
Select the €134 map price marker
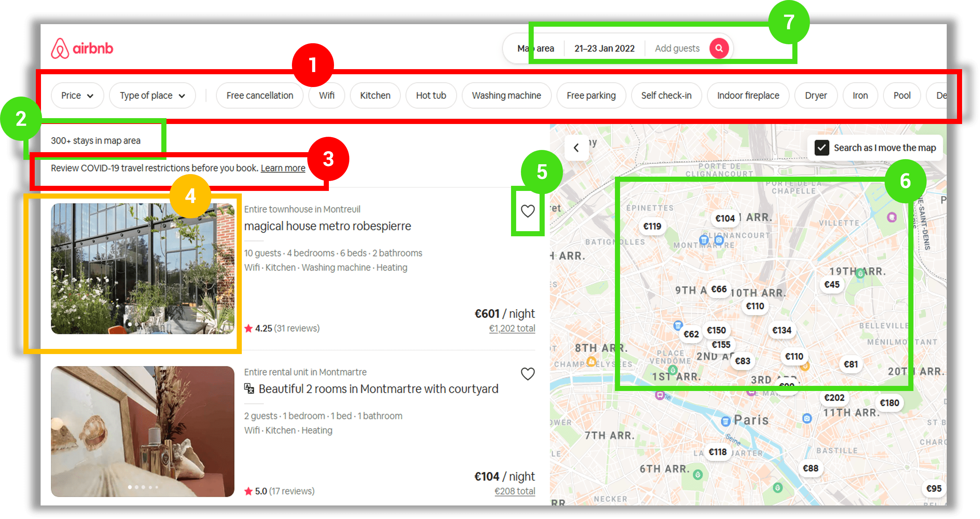pyautogui.click(x=781, y=330)
